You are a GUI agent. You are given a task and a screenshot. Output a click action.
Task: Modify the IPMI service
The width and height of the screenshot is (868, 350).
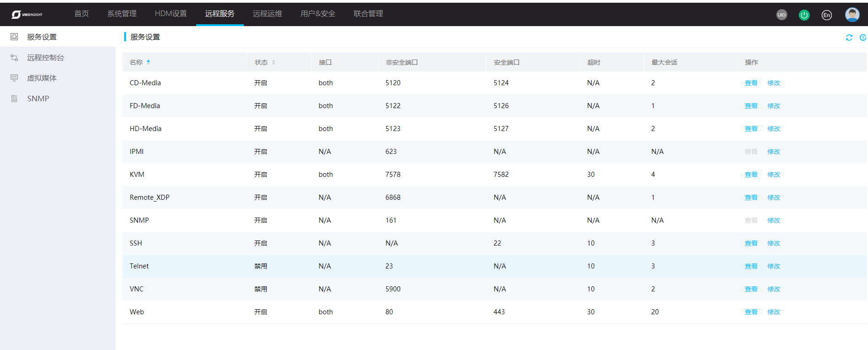tap(774, 152)
